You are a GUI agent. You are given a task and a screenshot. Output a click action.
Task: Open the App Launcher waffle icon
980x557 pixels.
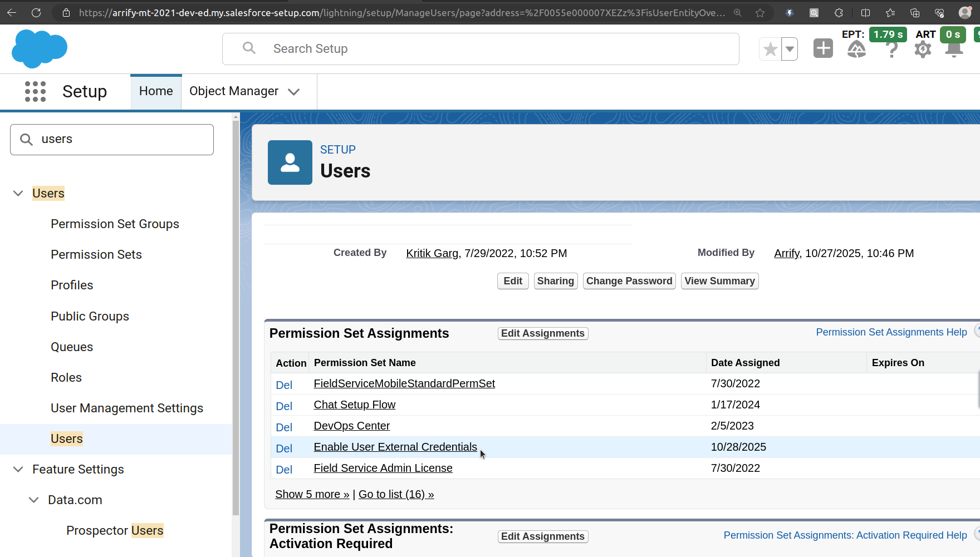pos(35,91)
